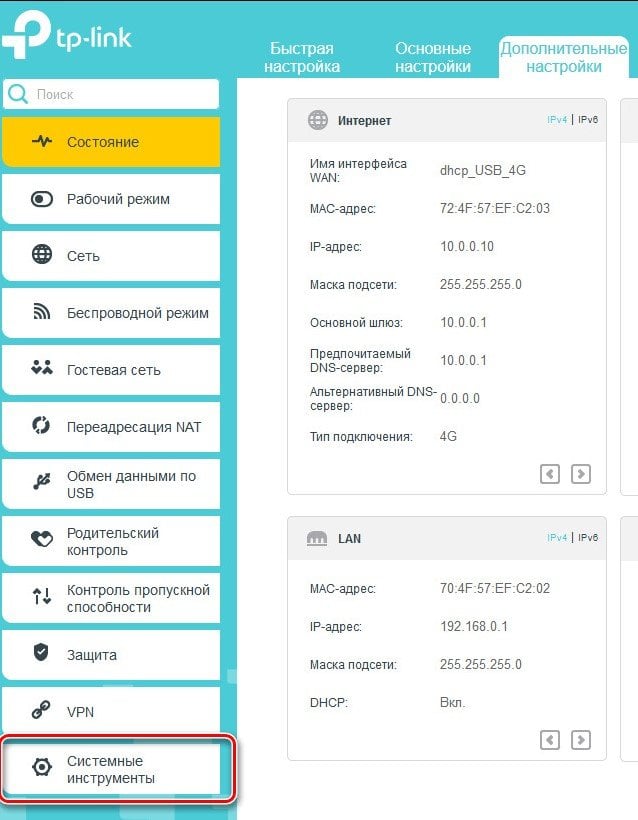Screen dimensions: 638x820
Task: Click the Гостевая сеть guest icon
Action: point(42,368)
